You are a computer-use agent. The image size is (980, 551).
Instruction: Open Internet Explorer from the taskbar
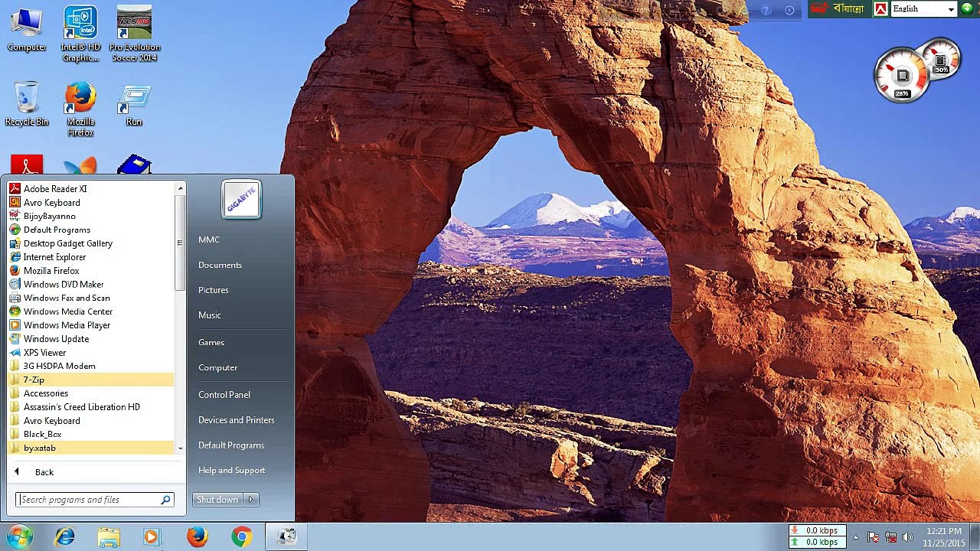tap(65, 537)
